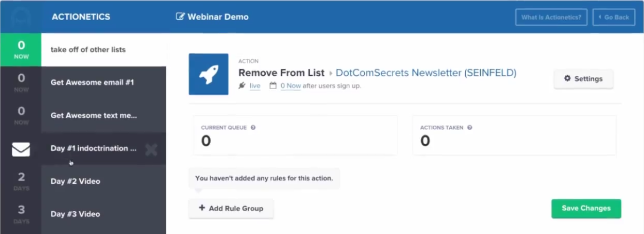This screenshot has height=234, width=644.
Task: Open DotComSecrets Newsletter (SEINFELD) list link
Action: (x=426, y=73)
